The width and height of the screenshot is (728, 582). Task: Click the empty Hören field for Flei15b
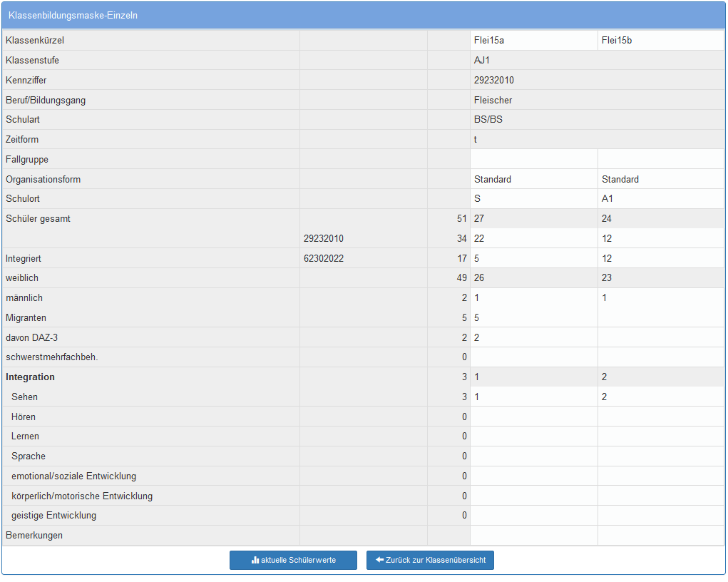(x=660, y=417)
